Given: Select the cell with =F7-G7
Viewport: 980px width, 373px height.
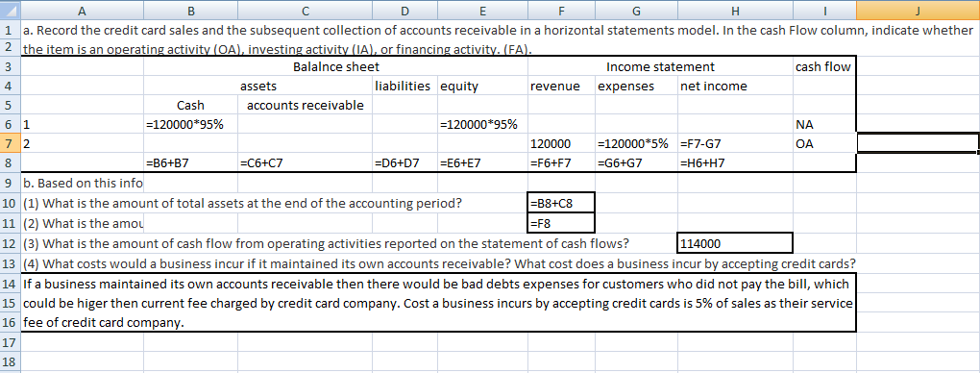Looking at the screenshot, I should [x=735, y=143].
